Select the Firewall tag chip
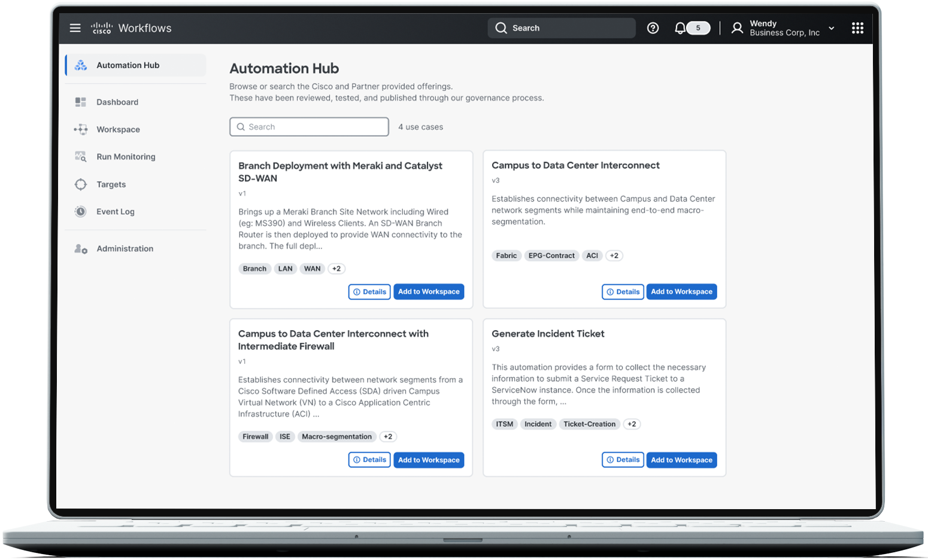928x560 pixels. coord(255,437)
